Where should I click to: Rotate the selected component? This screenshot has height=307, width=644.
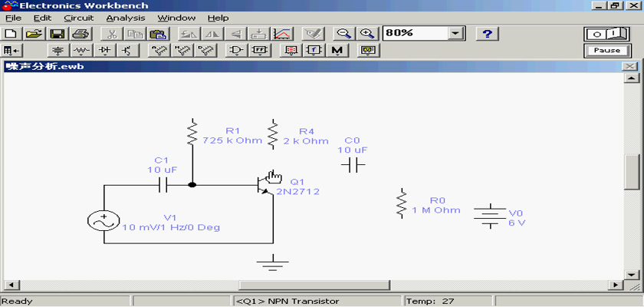[x=189, y=34]
